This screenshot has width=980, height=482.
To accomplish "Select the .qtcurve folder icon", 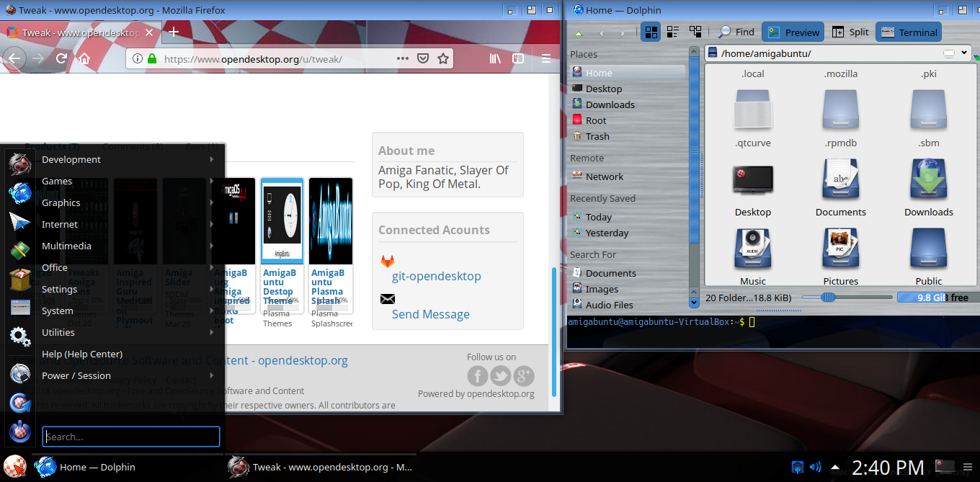I will pyautogui.click(x=753, y=110).
